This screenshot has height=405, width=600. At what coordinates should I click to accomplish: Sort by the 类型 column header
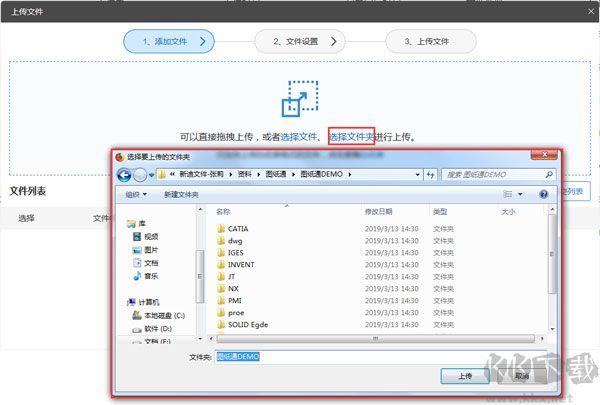440,212
